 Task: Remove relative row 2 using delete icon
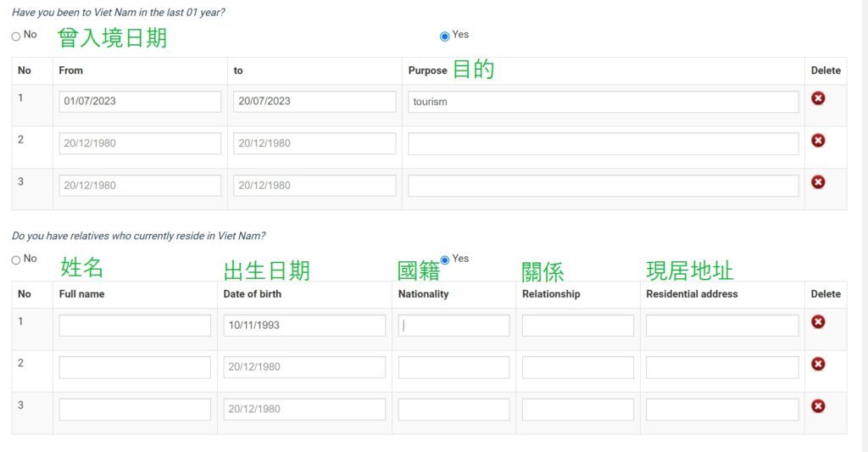(818, 364)
